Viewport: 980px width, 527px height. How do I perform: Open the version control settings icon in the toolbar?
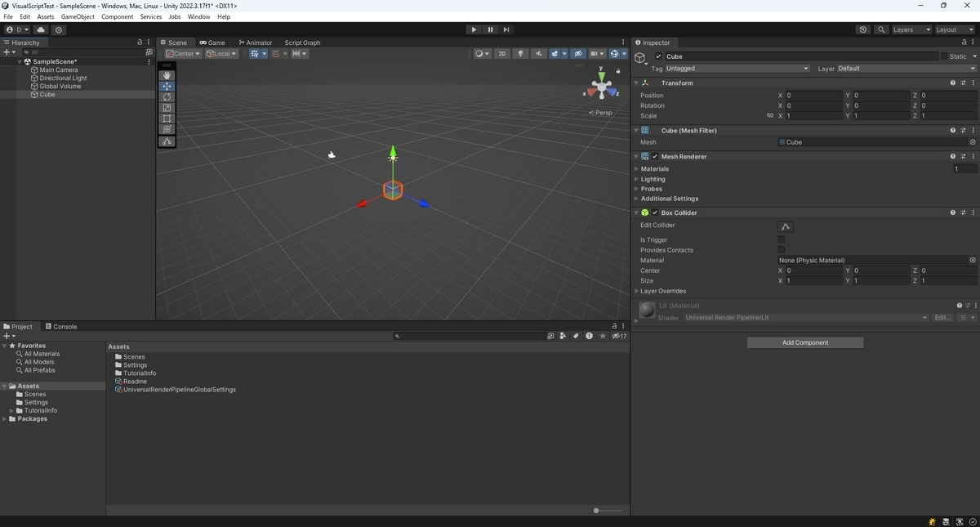pyautogui.click(x=59, y=29)
